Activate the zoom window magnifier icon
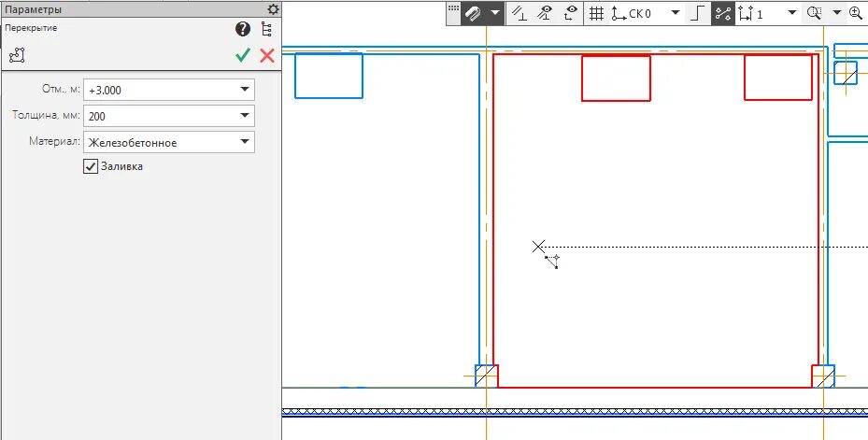Image resolution: width=868 pixels, height=440 pixels. click(x=814, y=13)
